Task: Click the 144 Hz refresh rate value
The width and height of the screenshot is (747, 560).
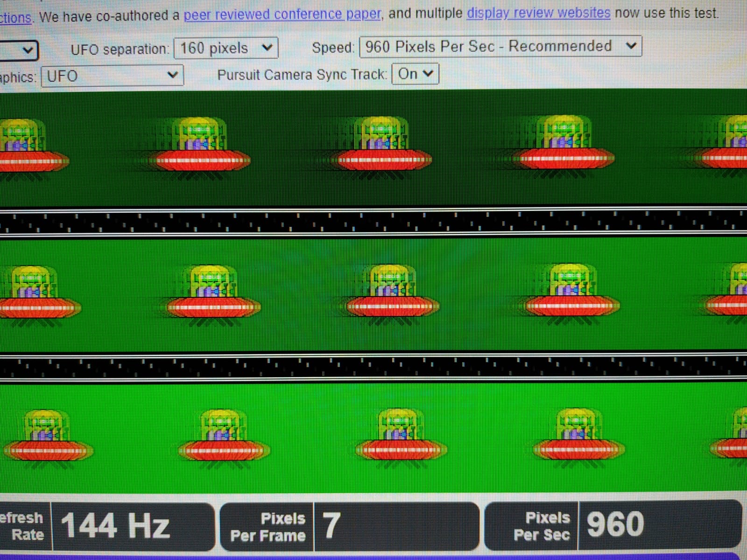Action: [x=115, y=525]
